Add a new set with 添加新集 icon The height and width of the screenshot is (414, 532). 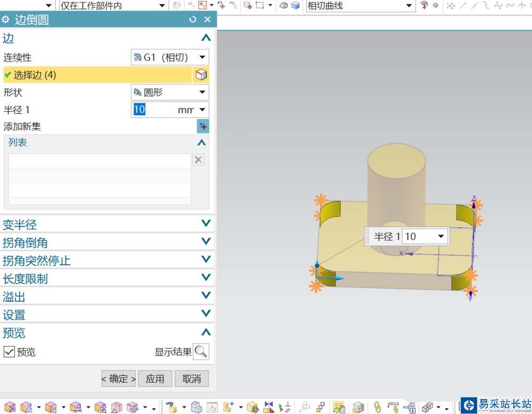[x=203, y=126]
